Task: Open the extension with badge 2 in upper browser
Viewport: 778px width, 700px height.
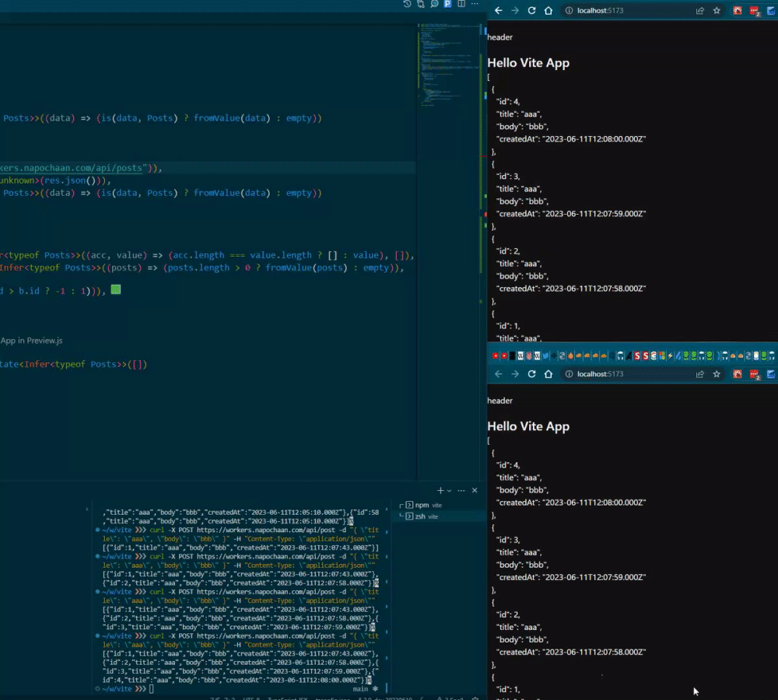Action: coord(755,11)
